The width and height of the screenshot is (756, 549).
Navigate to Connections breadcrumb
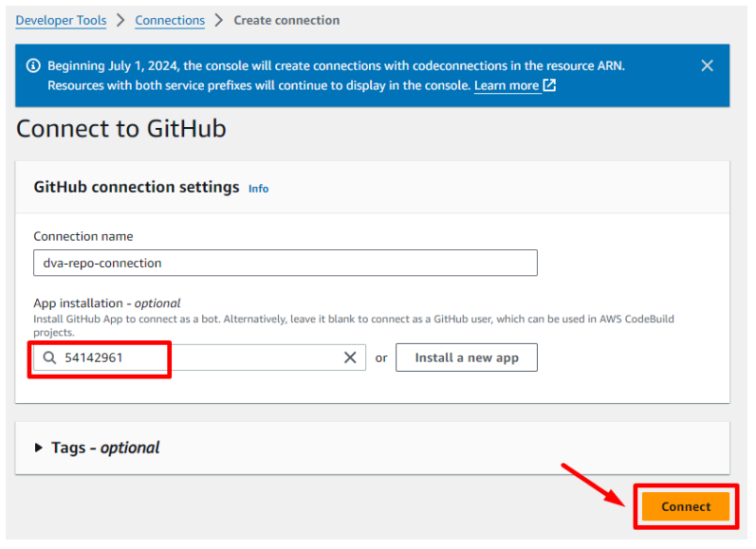170,20
